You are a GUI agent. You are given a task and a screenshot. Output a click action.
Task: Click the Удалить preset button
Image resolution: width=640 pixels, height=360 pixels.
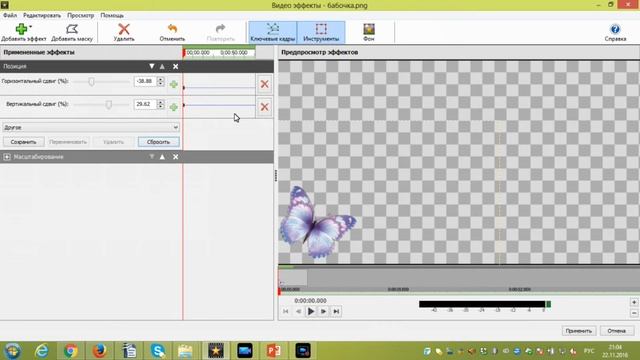click(113, 142)
